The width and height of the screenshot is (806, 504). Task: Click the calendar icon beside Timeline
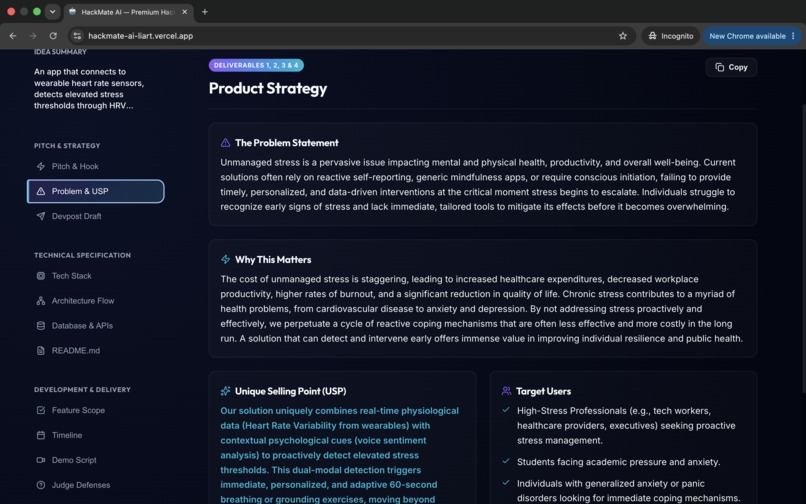(41, 435)
